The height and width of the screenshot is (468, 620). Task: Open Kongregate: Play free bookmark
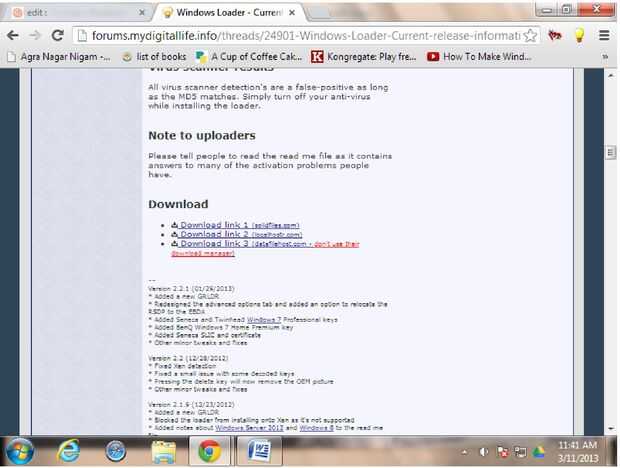[364, 57]
